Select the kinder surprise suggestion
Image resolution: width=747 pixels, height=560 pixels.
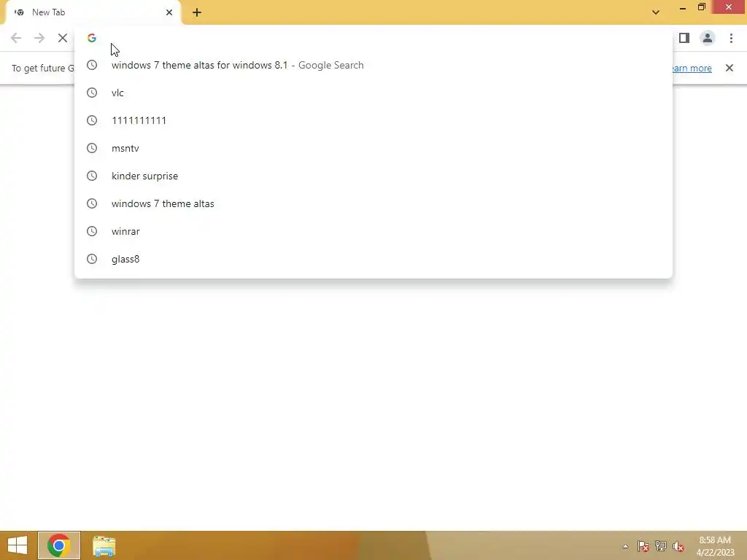373,176
